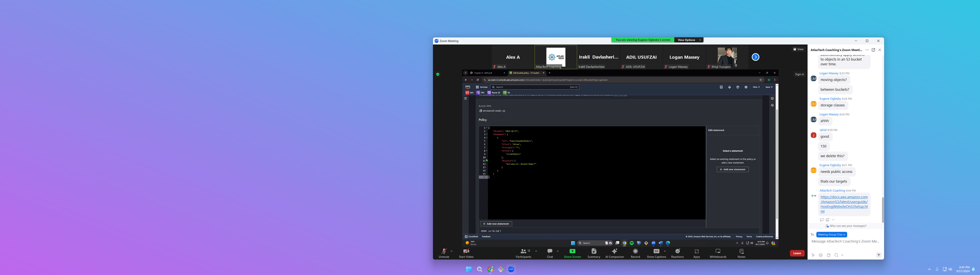Open the View layout menu
This screenshot has height=275, width=980.
point(798,49)
